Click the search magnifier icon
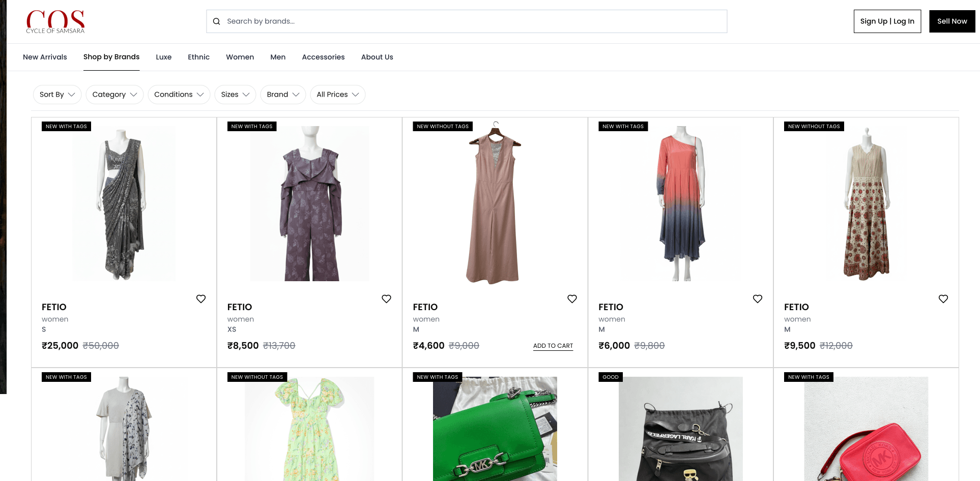This screenshot has height=481, width=980. pos(216,21)
